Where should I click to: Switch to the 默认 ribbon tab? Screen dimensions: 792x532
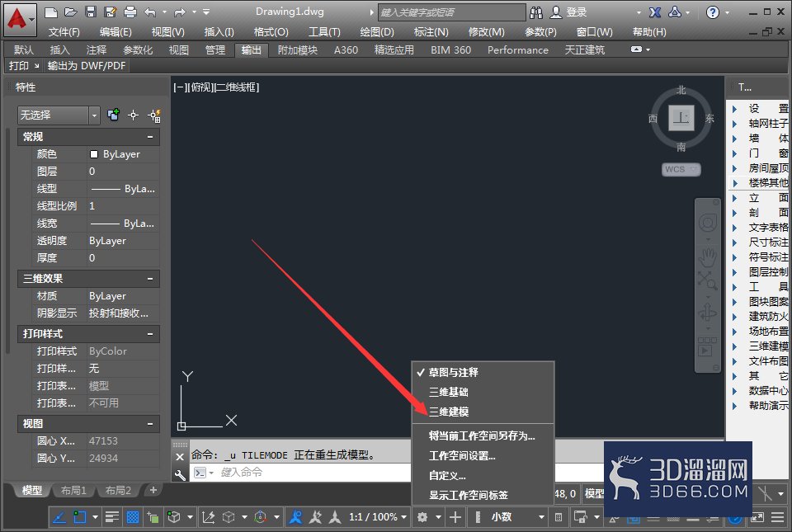tap(24, 50)
